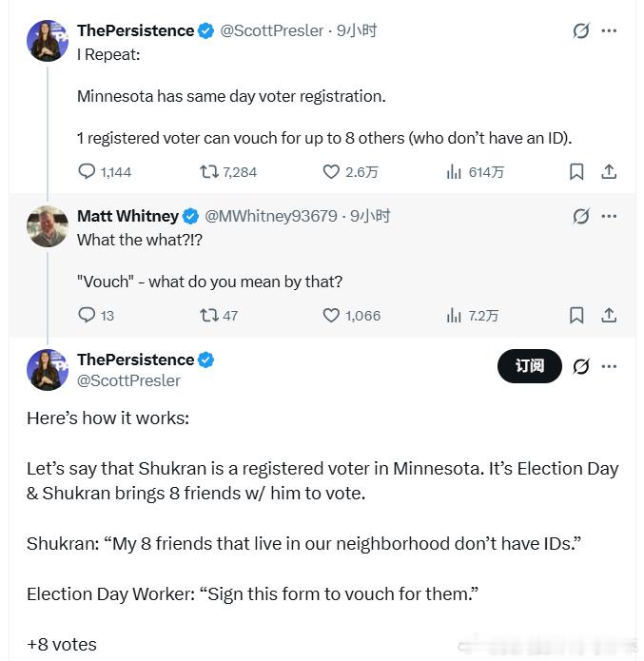Open Grok icon on first post
The height and width of the screenshot is (661, 644).
coord(581,31)
